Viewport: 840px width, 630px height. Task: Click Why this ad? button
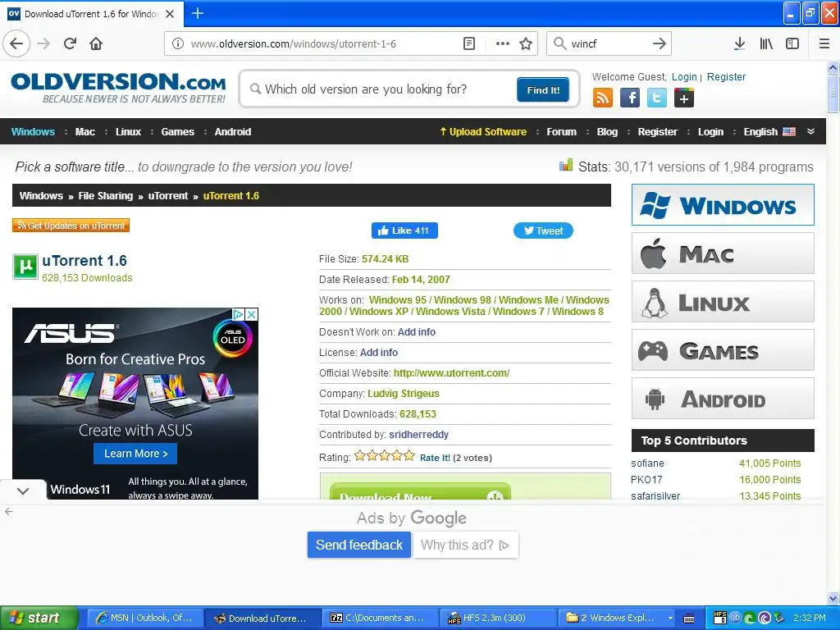465,545
